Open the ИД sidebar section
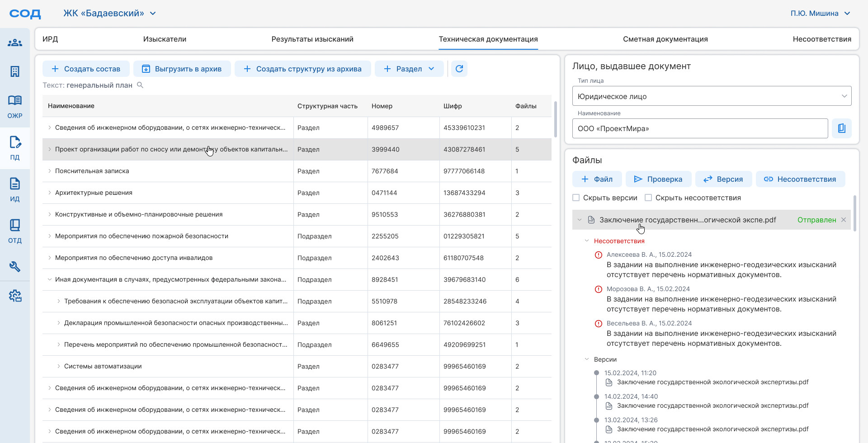The image size is (868, 443). pos(15,189)
